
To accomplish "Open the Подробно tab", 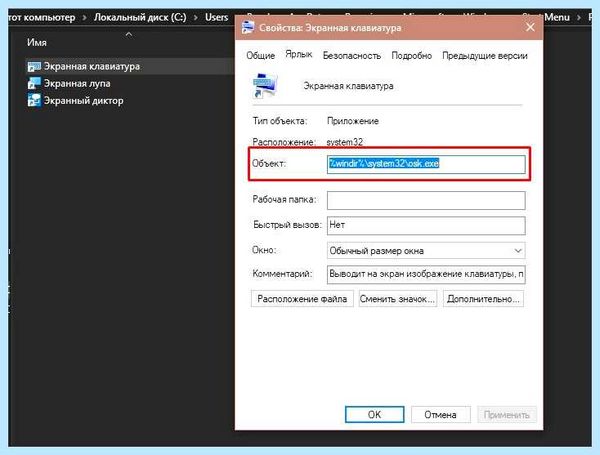I will 411,55.
